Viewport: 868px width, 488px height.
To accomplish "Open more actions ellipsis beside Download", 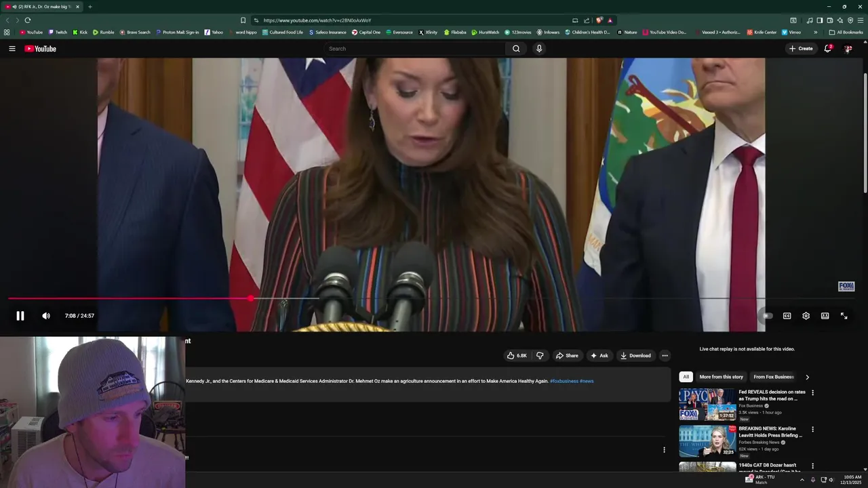I will (x=665, y=356).
